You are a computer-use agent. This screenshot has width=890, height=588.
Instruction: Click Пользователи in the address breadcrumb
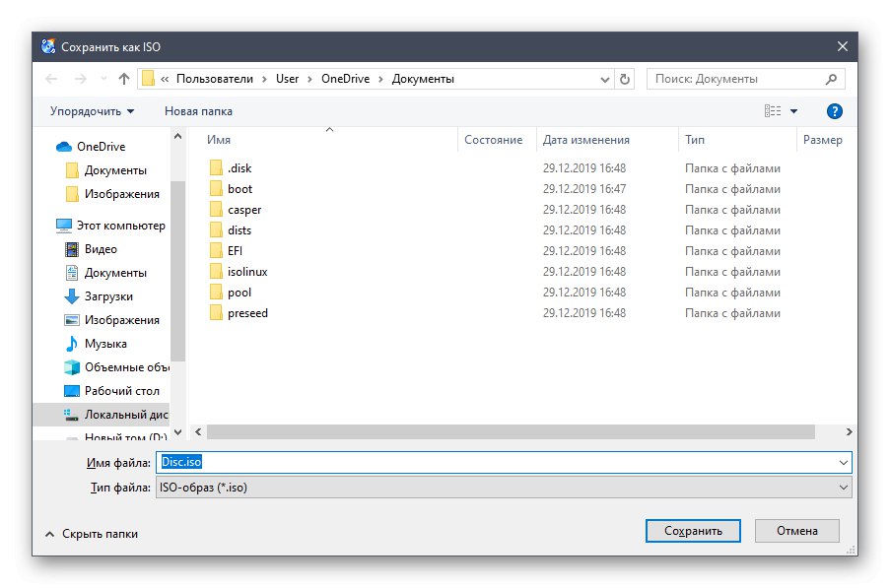[x=215, y=79]
